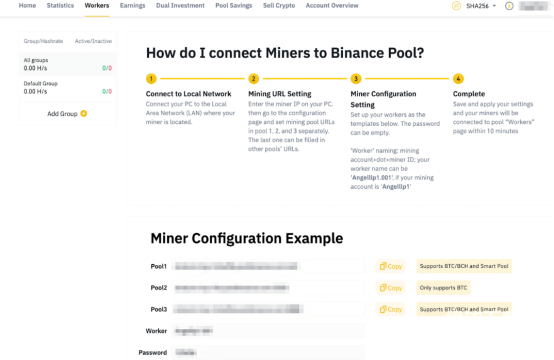Select the Workers tab

(97, 6)
